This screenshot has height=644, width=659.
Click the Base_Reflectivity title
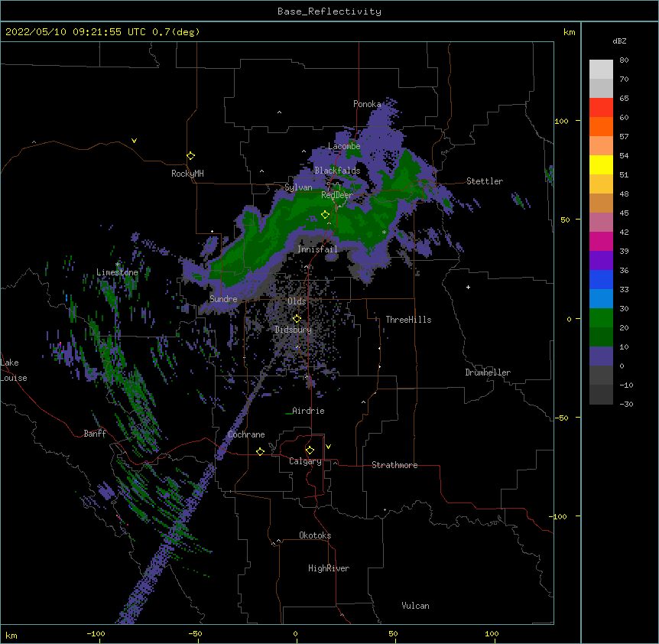(x=329, y=11)
